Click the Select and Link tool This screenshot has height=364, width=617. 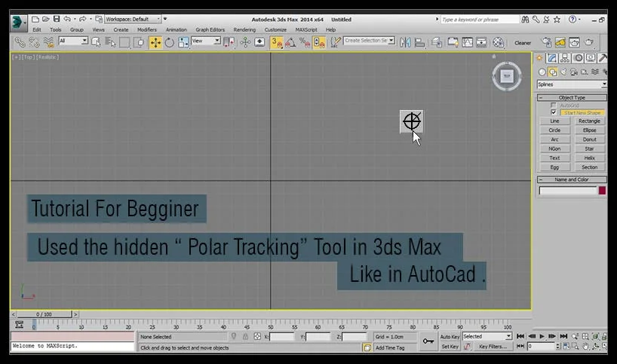[20, 41]
